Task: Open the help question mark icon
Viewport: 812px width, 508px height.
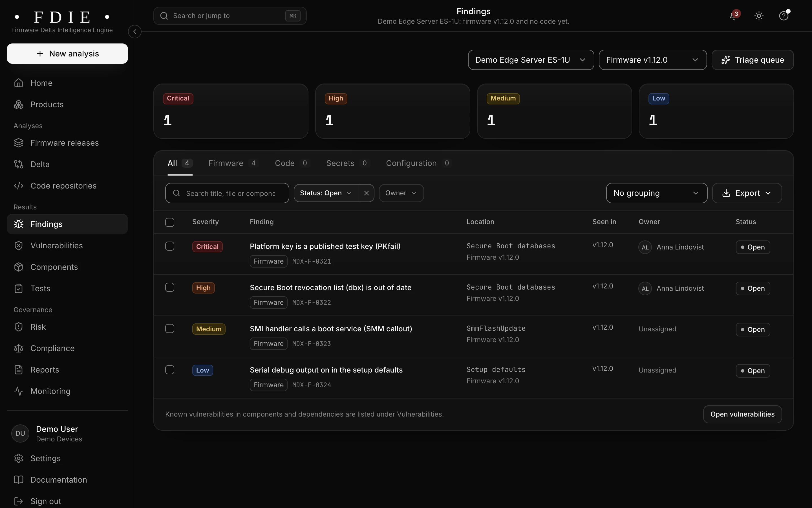Action: click(784, 16)
